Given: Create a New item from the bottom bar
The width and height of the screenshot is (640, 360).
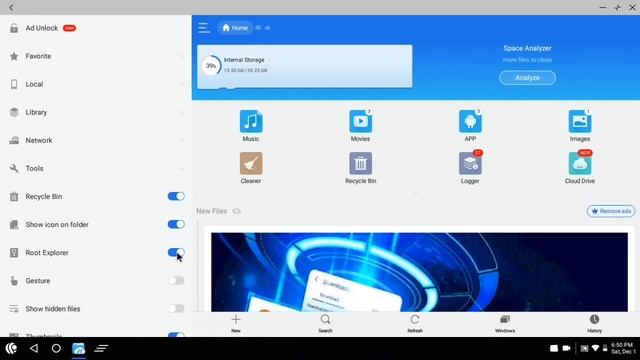Looking at the screenshot, I should [x=236, y=324].
